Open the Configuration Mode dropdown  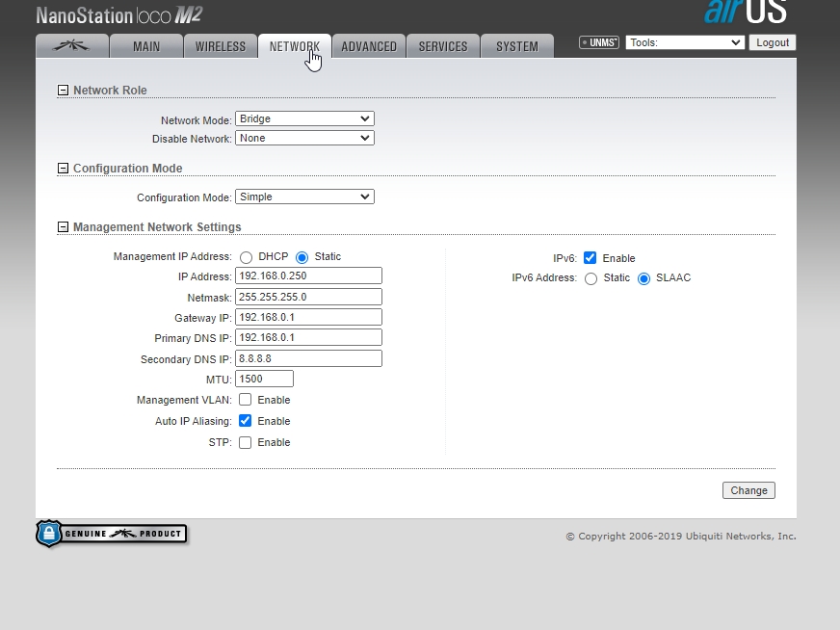tap(304, 197)
